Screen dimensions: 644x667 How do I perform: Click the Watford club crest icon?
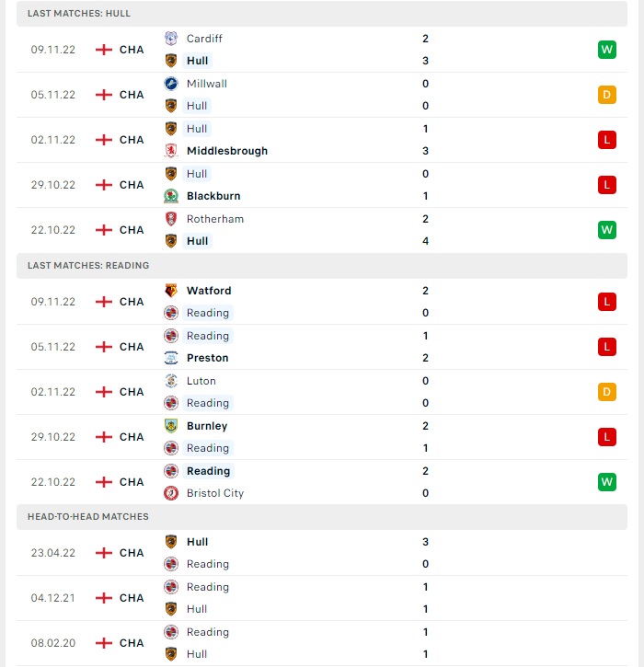point(171,291)
